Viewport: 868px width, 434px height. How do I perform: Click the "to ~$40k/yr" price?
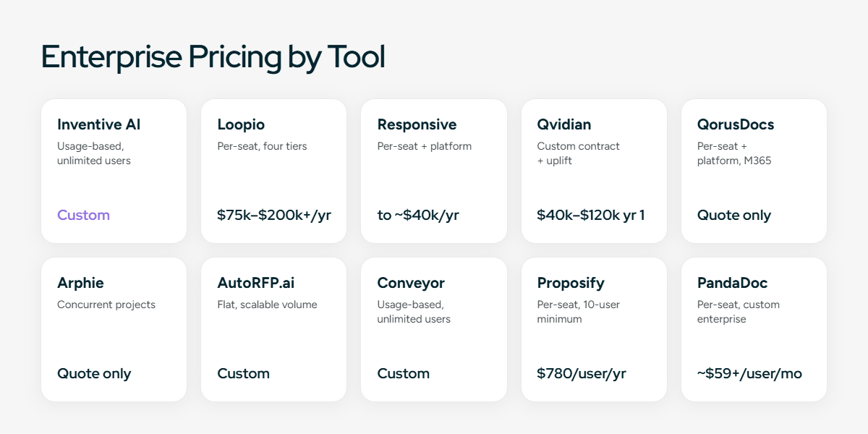pyautogui.click(x=418, y=215)
